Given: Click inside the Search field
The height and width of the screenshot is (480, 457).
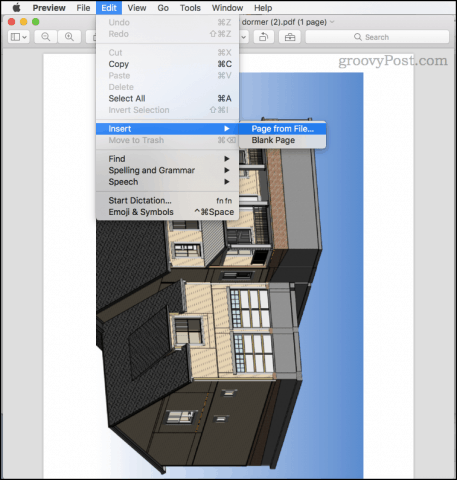Looking at the screenshot, I should 377,37.
